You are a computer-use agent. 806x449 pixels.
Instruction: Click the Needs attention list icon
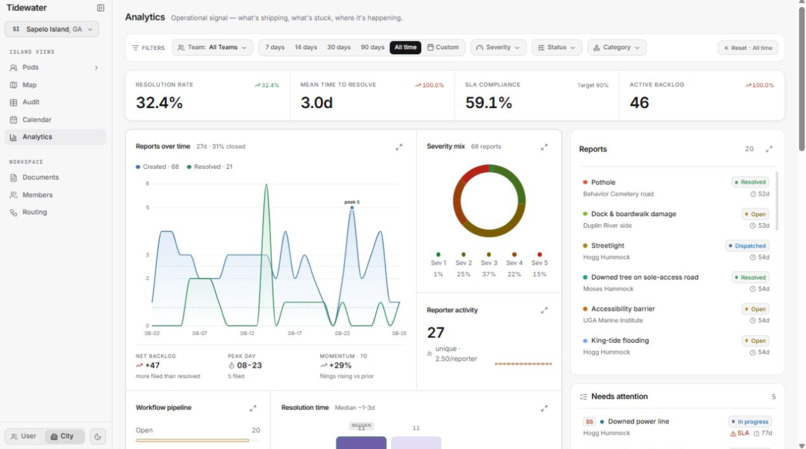coord(583,397)
